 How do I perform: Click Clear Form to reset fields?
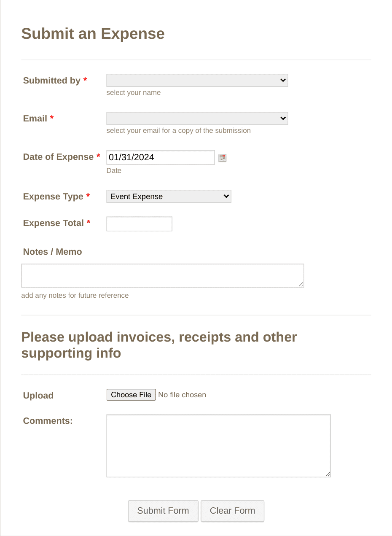pos(232,511)
